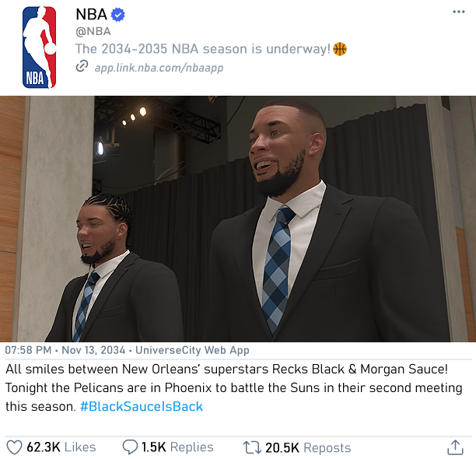476x459 pixels.
Task: Click the NBA logo profile picture
Action: click(x=39, y=47)
